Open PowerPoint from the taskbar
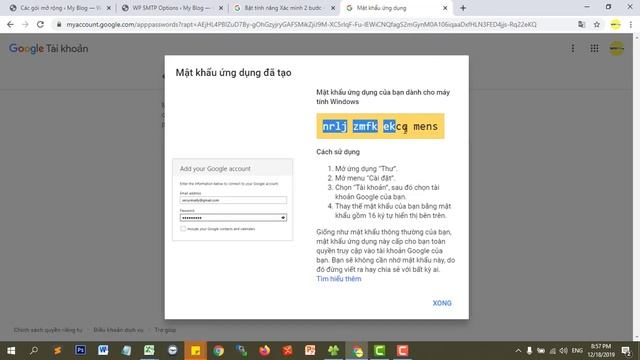 [310, 350]
